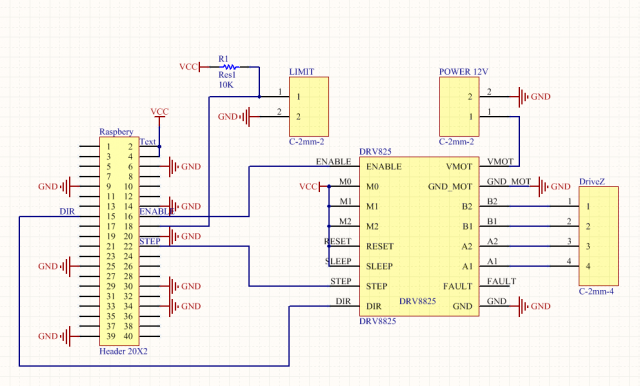Viewport: 640px width, 386px height.
Task: Select the blue 'DIR' net label near header
Action: tap(67, 211)
